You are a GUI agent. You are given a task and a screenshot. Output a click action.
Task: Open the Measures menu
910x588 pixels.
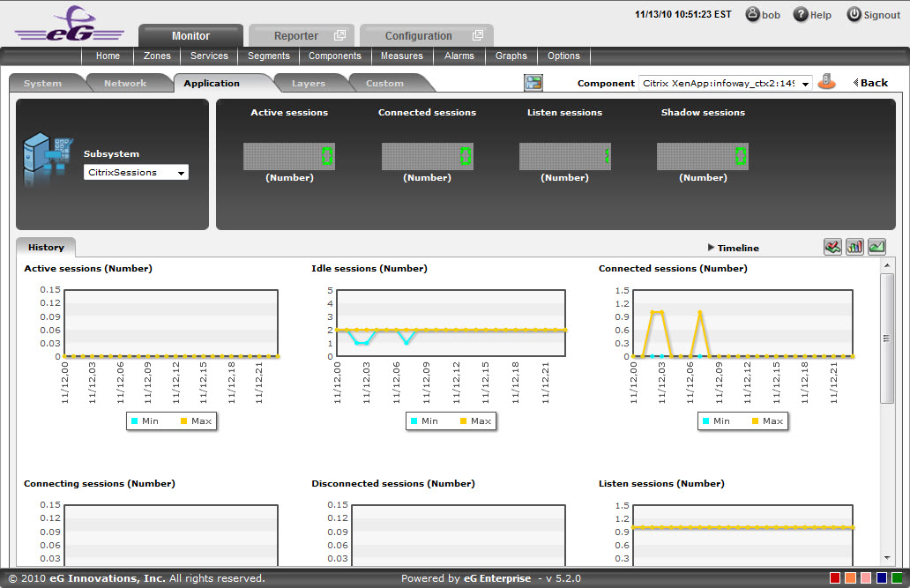[402, 56]
